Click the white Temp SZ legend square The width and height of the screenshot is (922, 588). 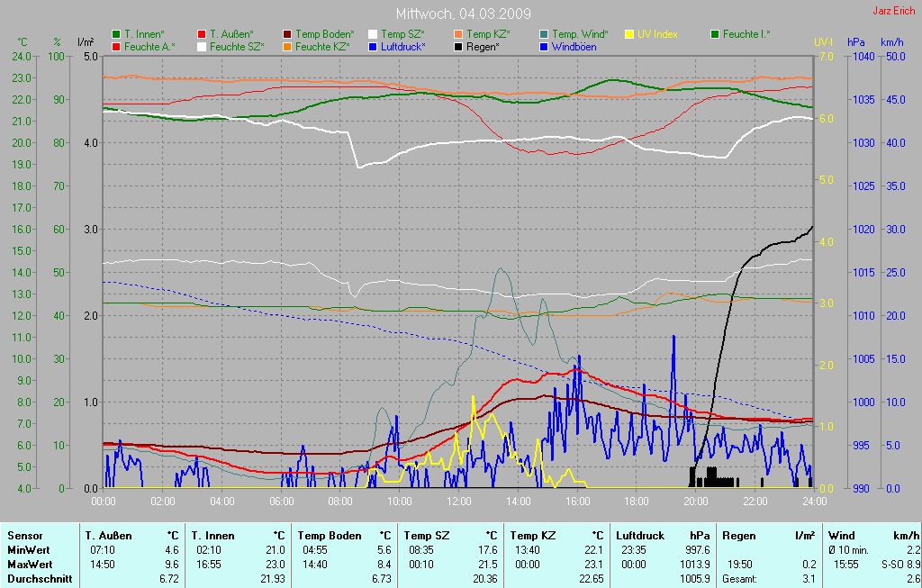pos(373,34)
